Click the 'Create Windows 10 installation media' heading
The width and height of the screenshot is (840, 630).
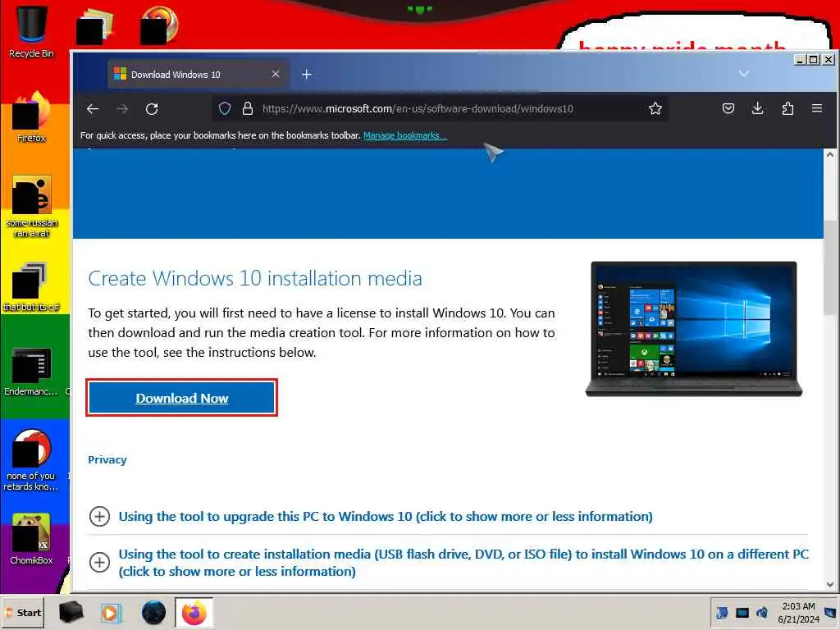255,279
